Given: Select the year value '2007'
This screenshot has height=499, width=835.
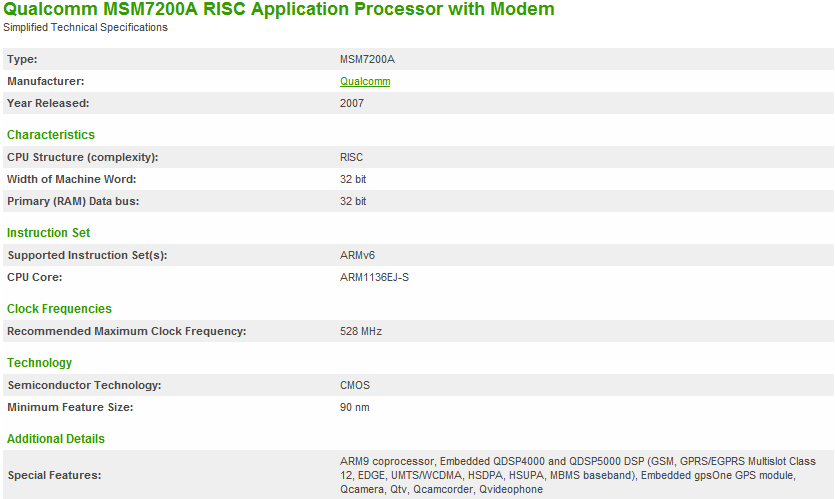Looking at the screenshot, I should [352, 103].
